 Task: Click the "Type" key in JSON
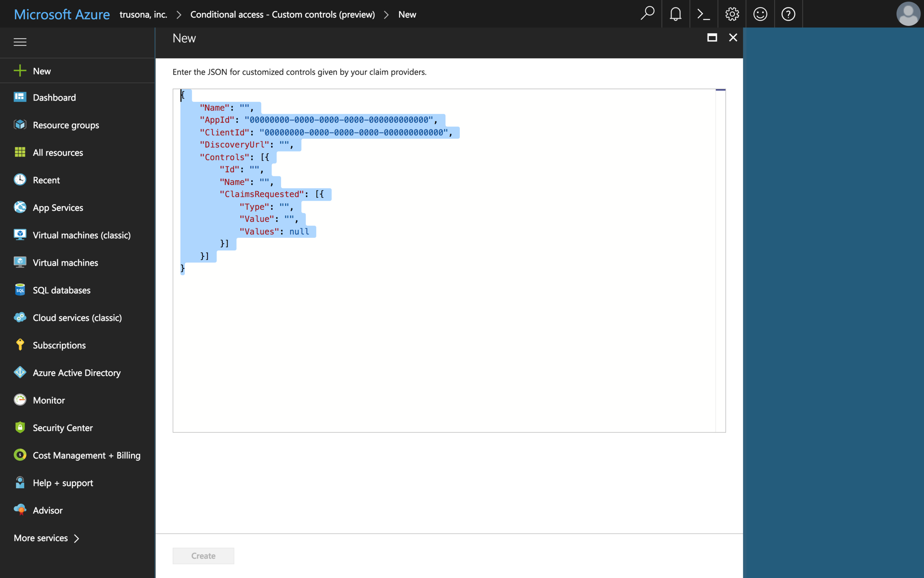pos(254,207)
